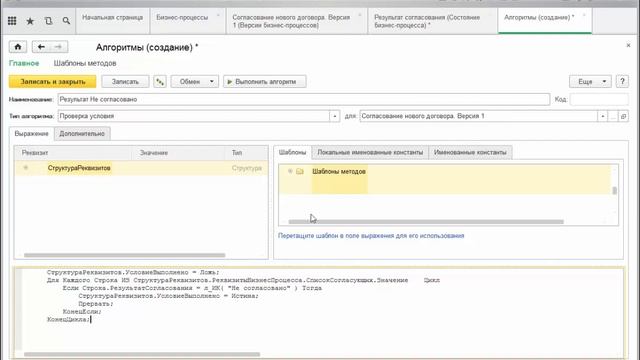
Task: Open Тип алгоритма dropdown list
Action: (x=335, y=116)
